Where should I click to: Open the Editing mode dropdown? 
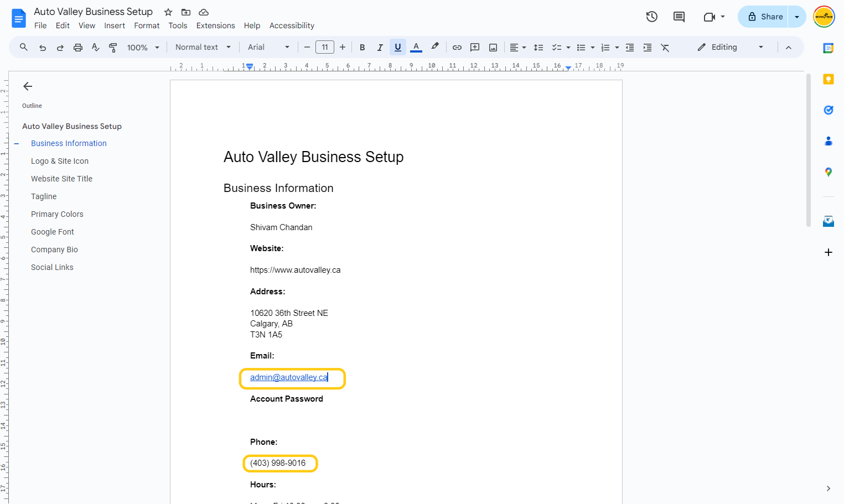[731, 48]
